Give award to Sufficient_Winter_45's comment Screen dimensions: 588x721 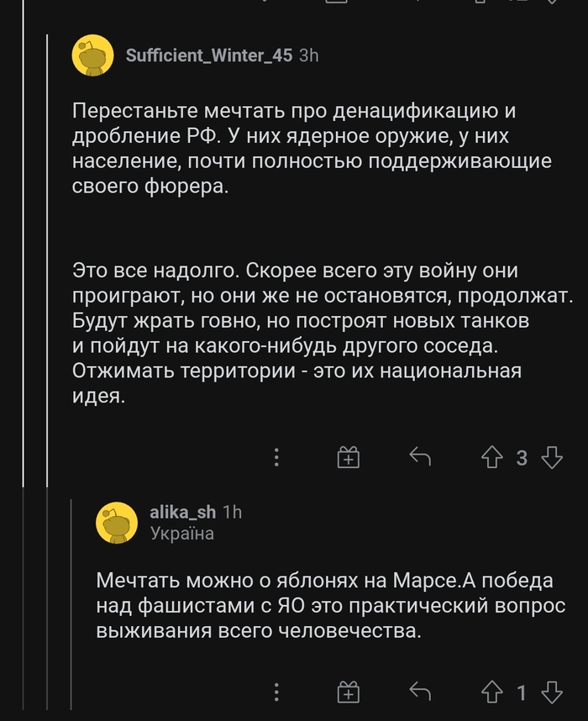coord(349,457)
